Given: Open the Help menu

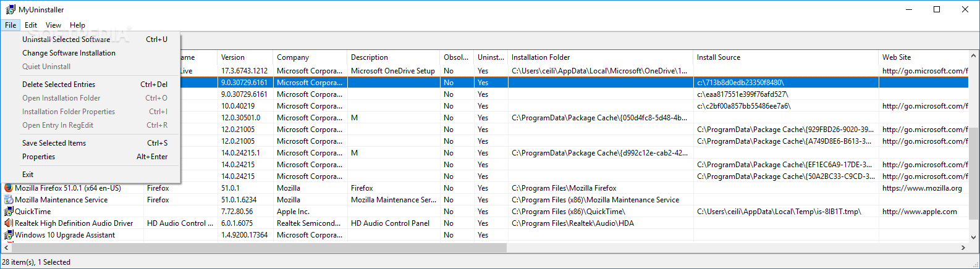Looking at the screenshot, I should (x=77, y=25).
